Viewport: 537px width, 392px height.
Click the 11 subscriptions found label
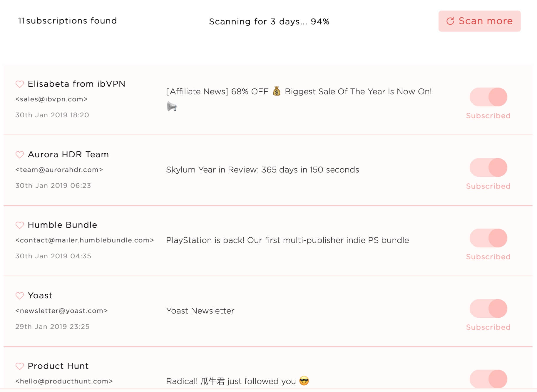point(68,21)
